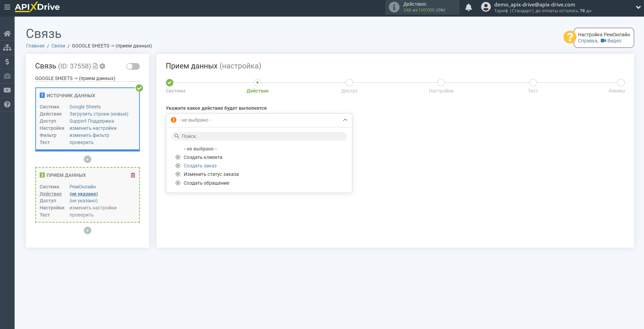
Task: Click the play icon next to Создать заказ
Action: [178, 166]
